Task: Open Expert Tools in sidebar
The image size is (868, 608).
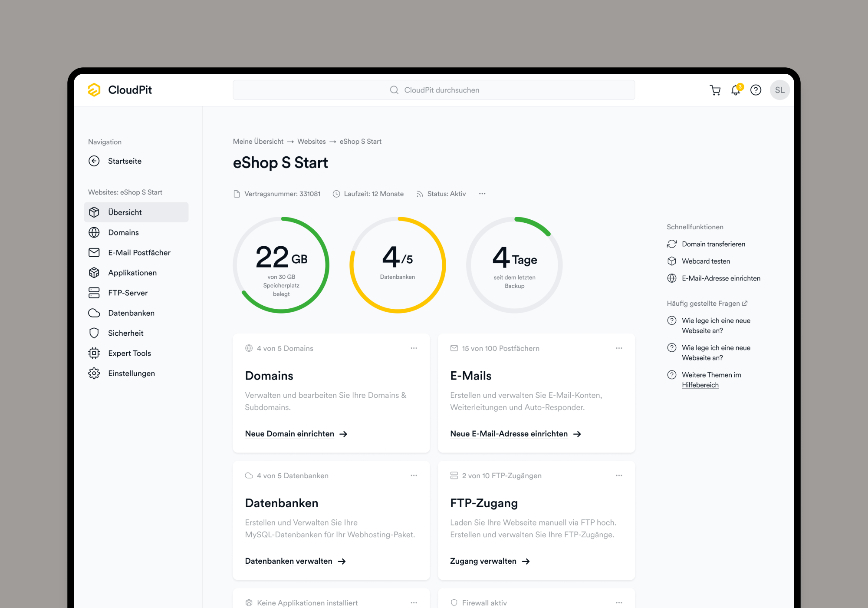Action: pos(129,354)
